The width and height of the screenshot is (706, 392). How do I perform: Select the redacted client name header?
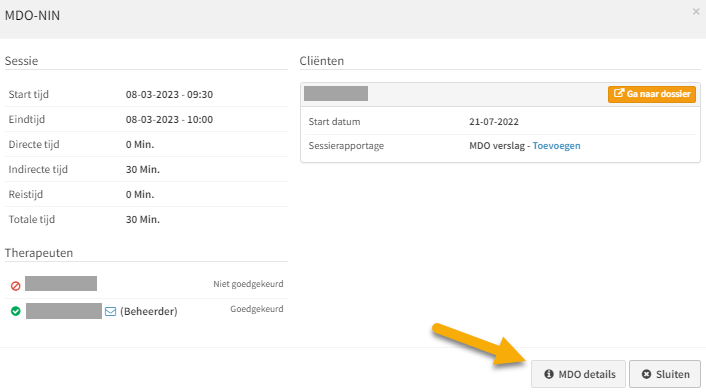pyautogui.click(x=336, y=94)
